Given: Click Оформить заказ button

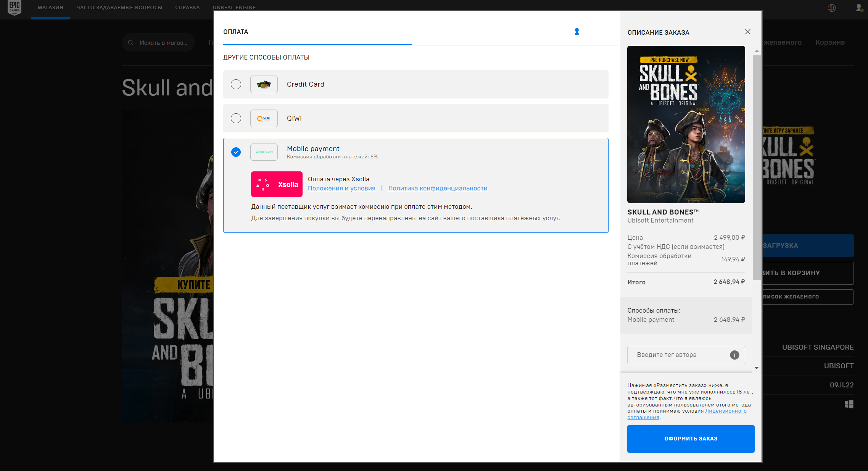Looking at the screenshot, I should point(691,439).
